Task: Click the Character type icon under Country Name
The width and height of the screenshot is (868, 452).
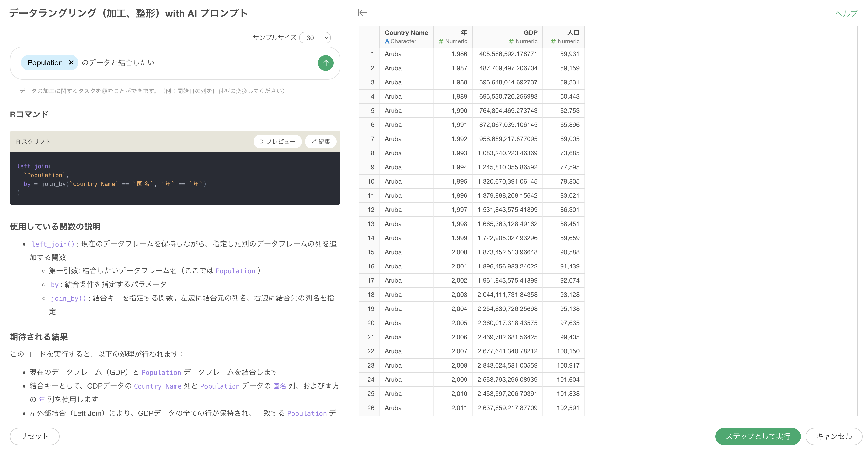Action: click(387, 41)
